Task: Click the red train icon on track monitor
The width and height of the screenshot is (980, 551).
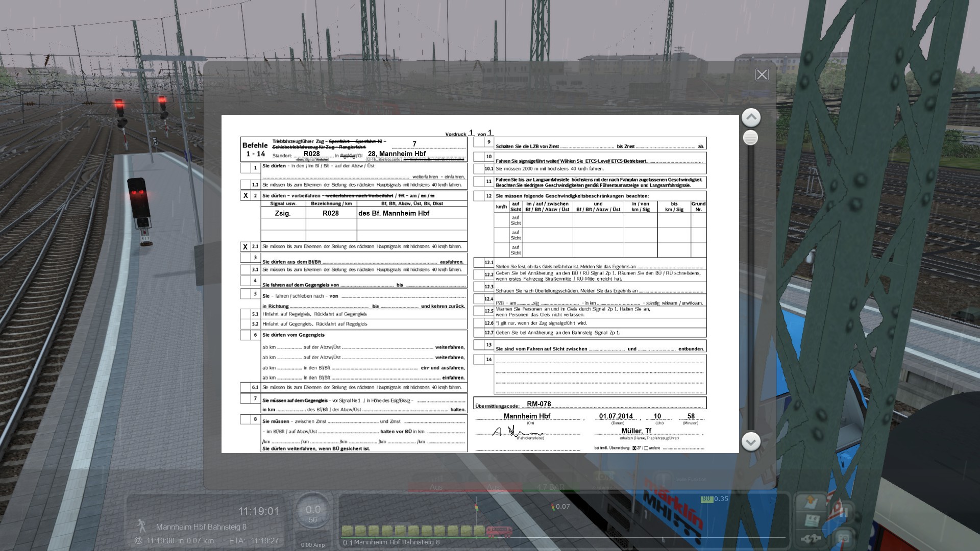Action: [499, 532]
